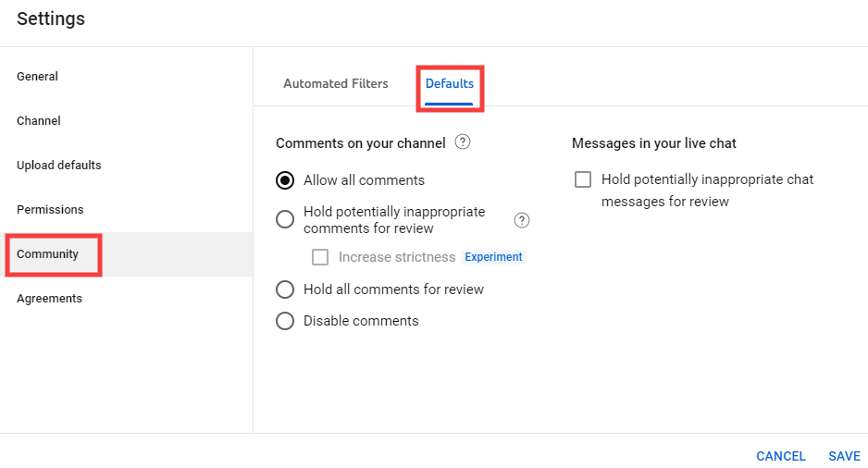Screen dimensions: 868x468
Task: Select the Disable comments radio button
Action: coord(285,321)
